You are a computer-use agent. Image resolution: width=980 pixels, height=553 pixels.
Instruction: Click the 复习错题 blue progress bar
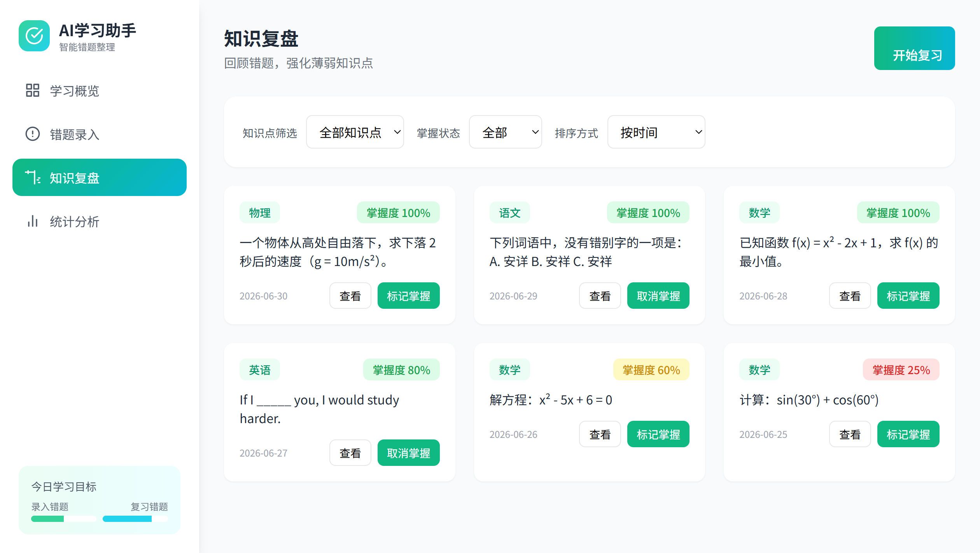pos(135,519)
